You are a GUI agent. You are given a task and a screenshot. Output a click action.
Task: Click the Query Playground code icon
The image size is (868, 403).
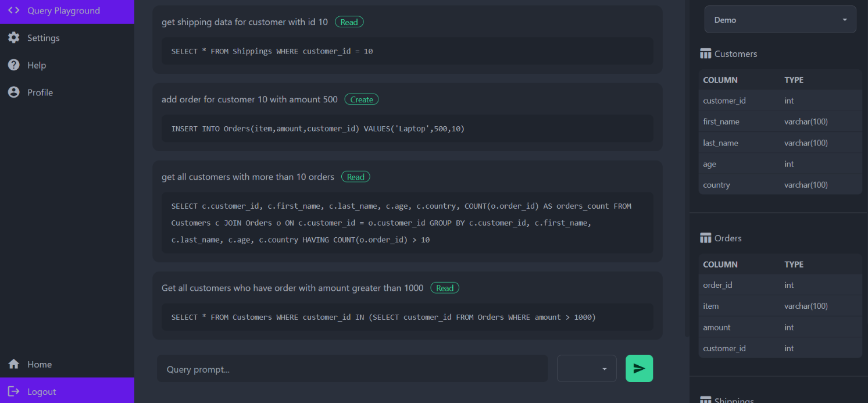[14, 10]
